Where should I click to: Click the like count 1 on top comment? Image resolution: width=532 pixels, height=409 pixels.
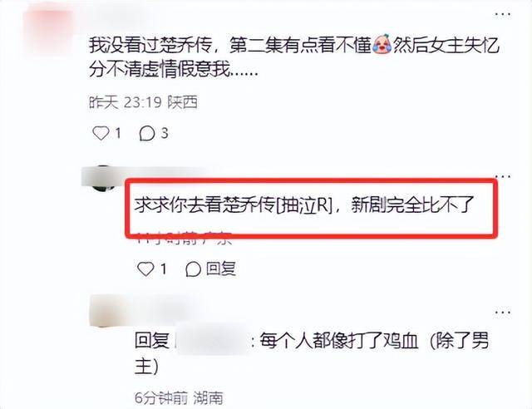point(118,133)
